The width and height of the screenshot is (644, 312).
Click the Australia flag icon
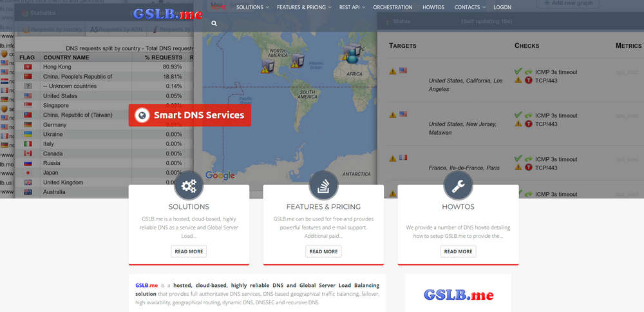(x=28, y=192)
